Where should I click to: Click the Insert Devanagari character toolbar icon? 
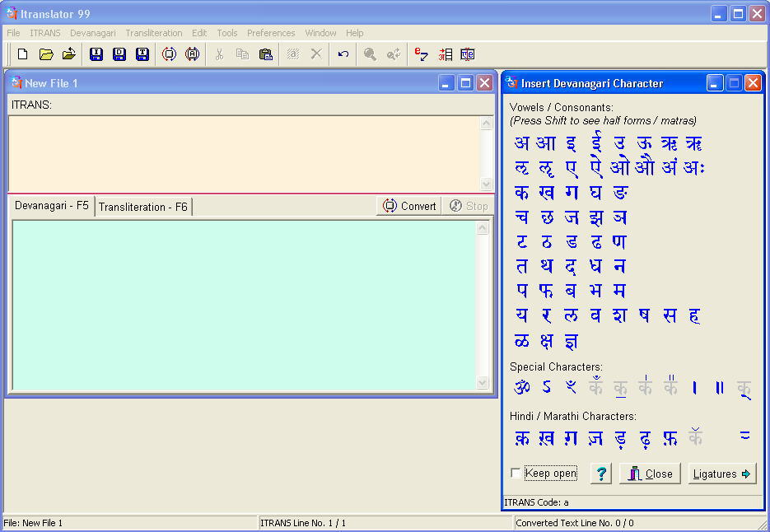pyautogui.click(x=446, y=54)
